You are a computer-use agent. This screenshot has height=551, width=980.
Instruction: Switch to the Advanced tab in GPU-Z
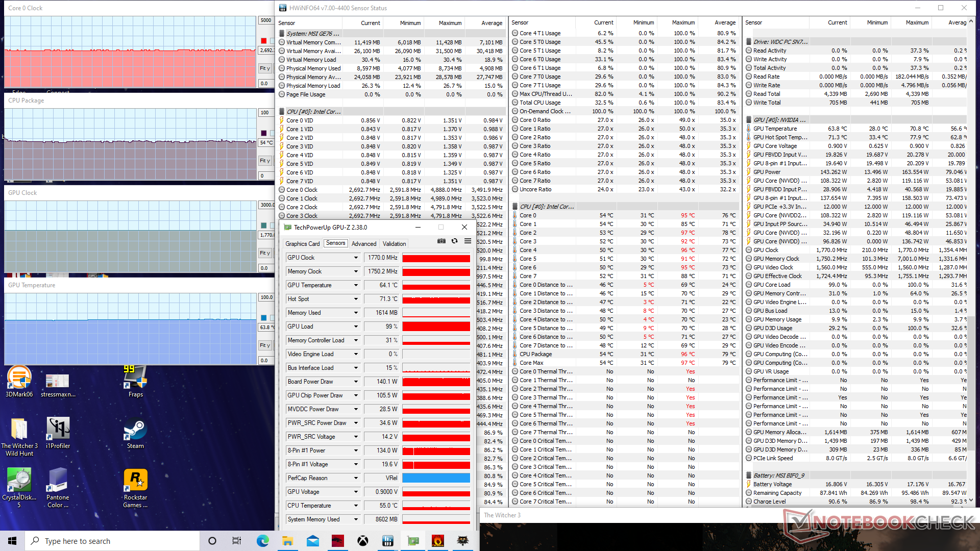pos(364,244)
